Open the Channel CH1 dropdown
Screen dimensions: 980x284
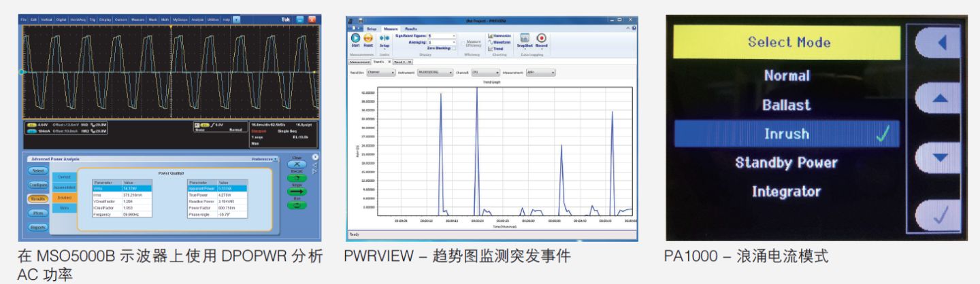pos(485,72)
